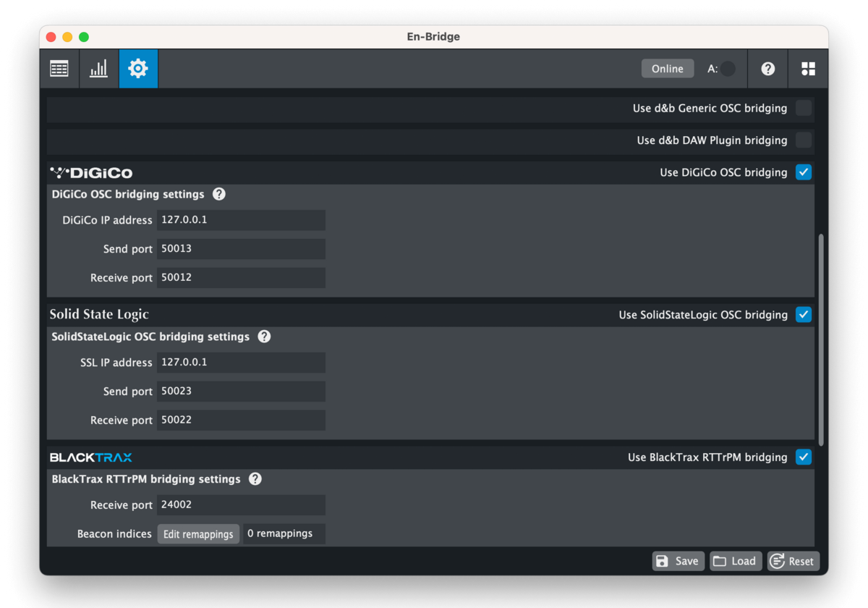Uncheck Use SolidStateLogic OSC bridging
868x608 pixels.
[x=803, y=315]
